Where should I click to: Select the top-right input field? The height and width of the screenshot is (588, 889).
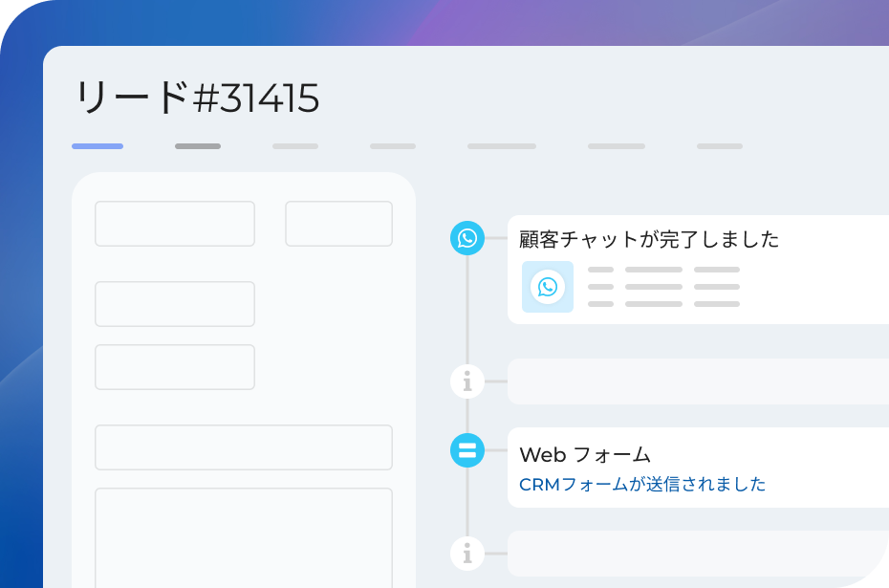[x=338, y=223]
